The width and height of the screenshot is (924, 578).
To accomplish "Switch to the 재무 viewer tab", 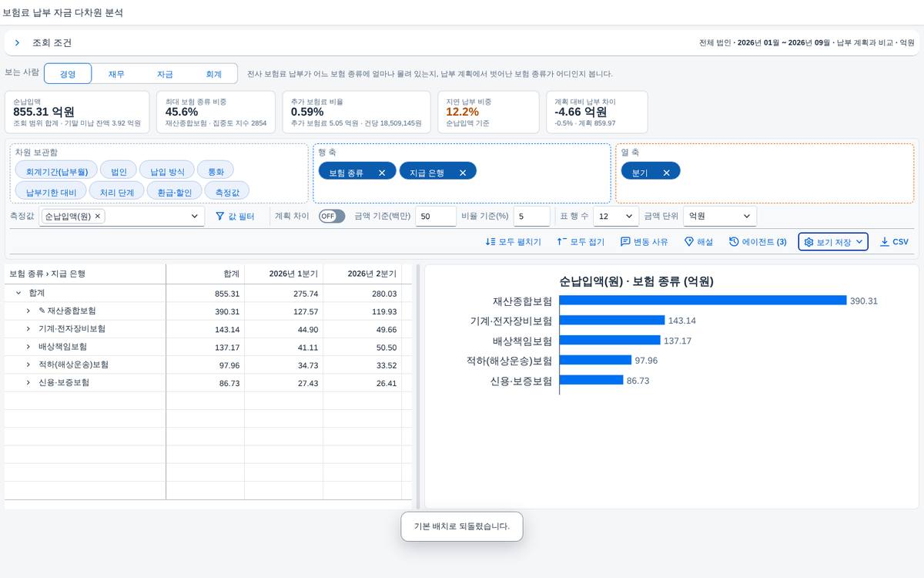I will click(116, 74).
